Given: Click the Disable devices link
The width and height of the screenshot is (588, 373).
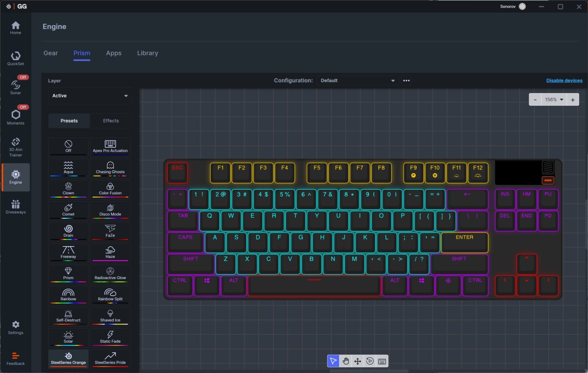Looking at the screenshot, I should pyautogui.click(x=564, y=81).
